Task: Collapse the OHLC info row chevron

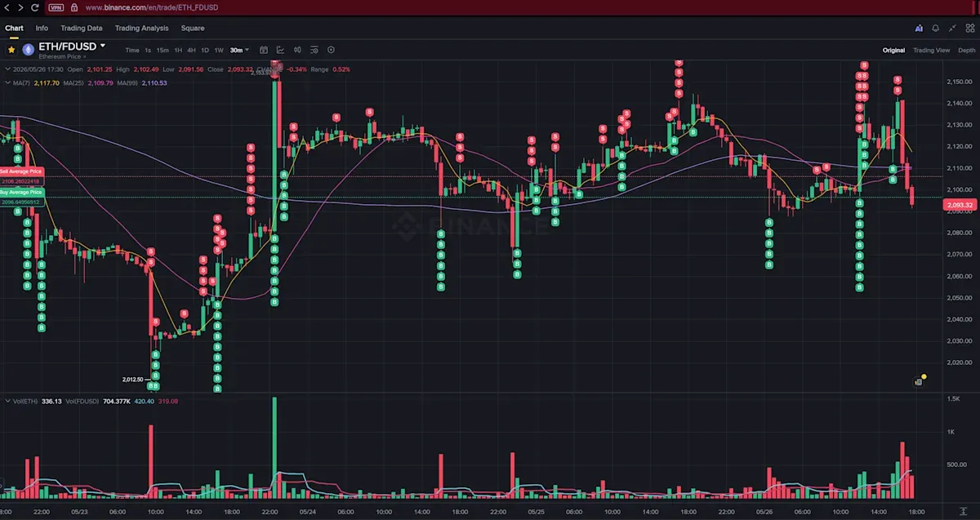Action: click(7, 69)
